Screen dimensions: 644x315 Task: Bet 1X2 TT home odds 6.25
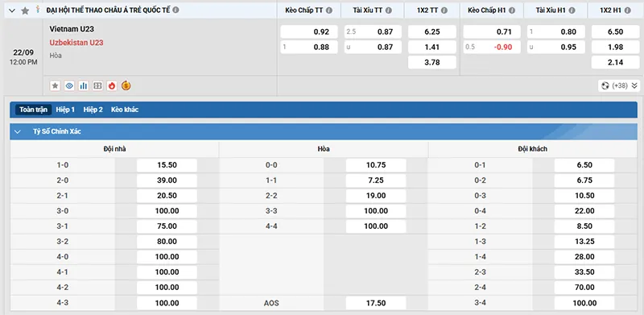(x=432, y=31)
